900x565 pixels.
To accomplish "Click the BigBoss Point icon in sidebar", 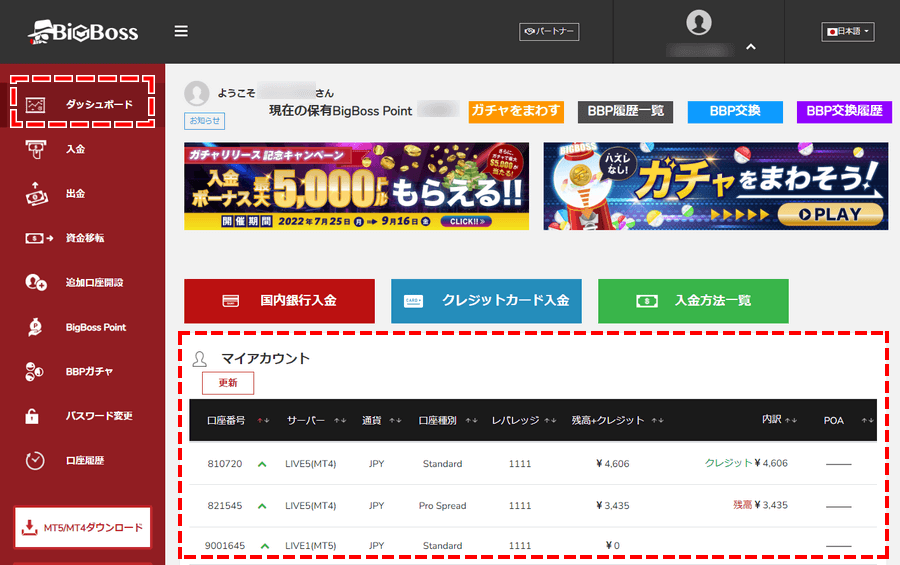I will (35, 327).
